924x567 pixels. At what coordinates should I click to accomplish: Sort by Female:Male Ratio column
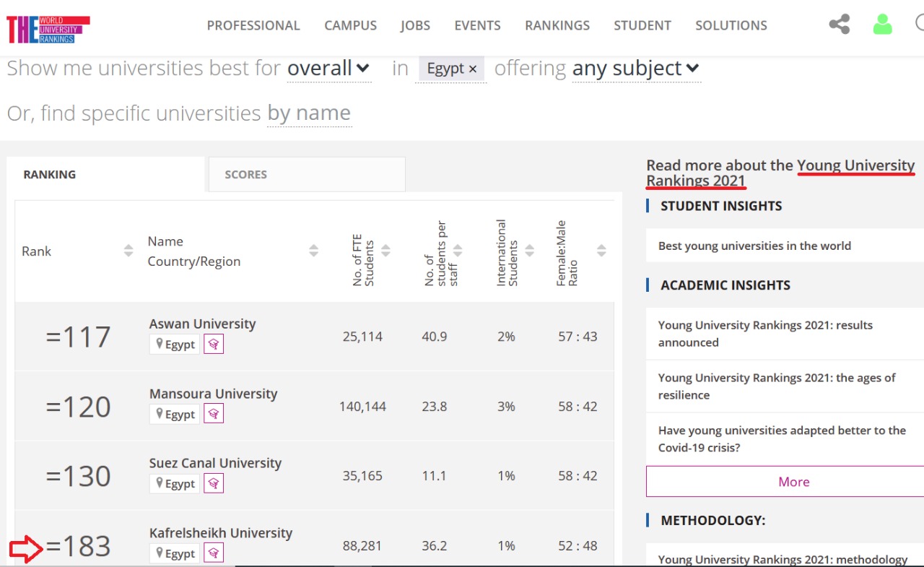[601, 251]
